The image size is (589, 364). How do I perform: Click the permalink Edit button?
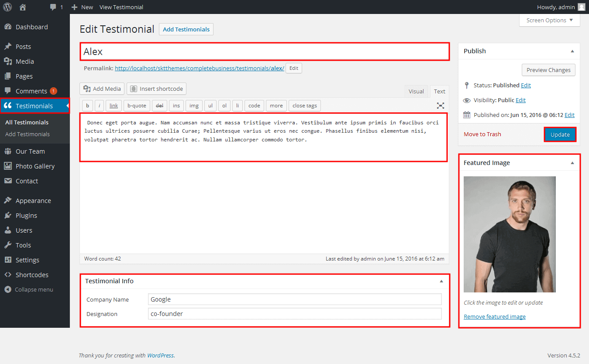tap(294, 68)
